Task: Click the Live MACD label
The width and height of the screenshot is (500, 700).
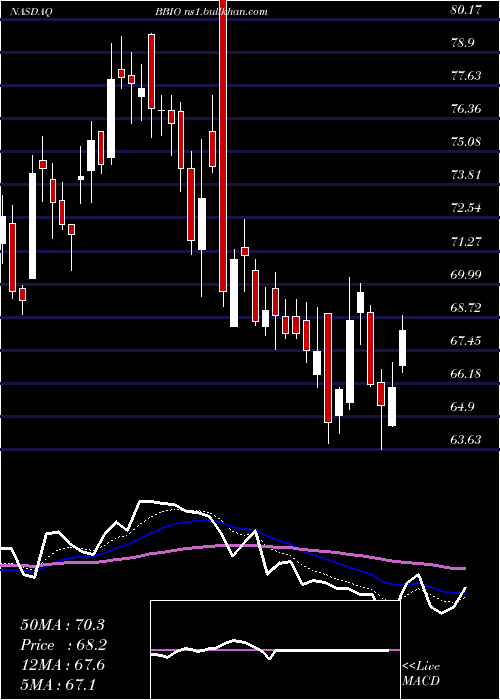Action: [421, 674]
